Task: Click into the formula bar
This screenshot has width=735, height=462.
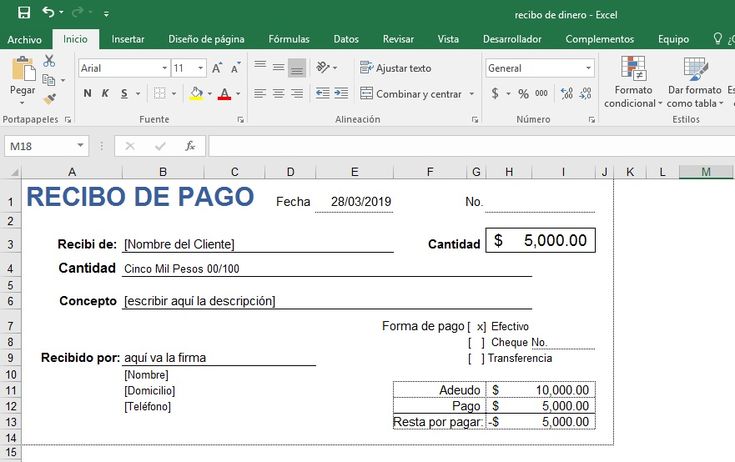Action: point(472,146)
